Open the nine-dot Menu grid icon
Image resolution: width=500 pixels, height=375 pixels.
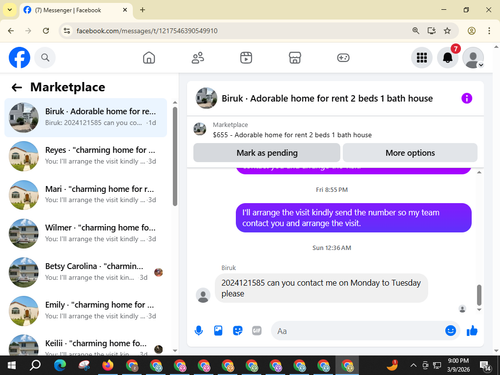click(422, 58)
